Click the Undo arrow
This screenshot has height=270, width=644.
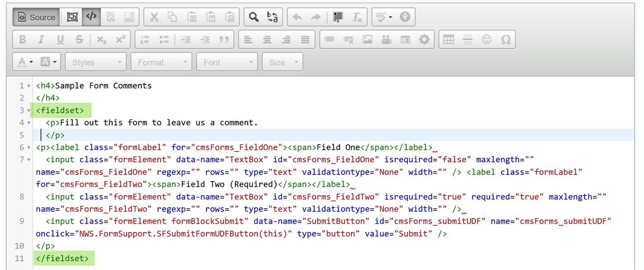point(297,17)
